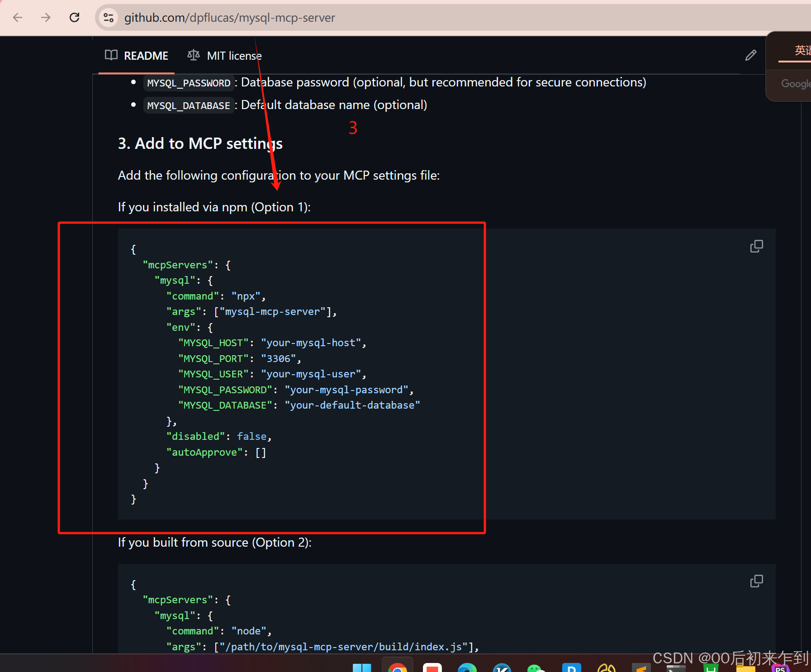Switch to the README tab
Screen dimensions: 811x672
click(x=146, y=55)
